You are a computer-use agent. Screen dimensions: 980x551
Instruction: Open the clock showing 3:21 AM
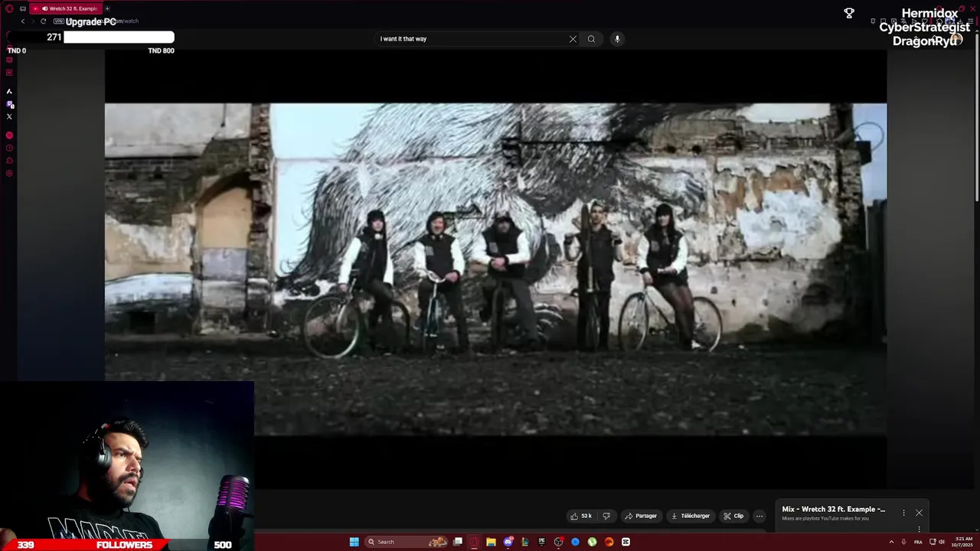[x=963, y=542]
